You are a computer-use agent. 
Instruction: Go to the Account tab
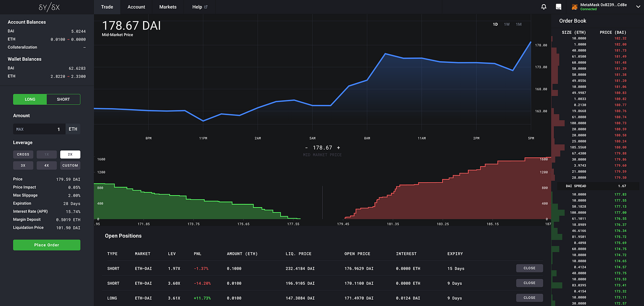coord(136,7)
